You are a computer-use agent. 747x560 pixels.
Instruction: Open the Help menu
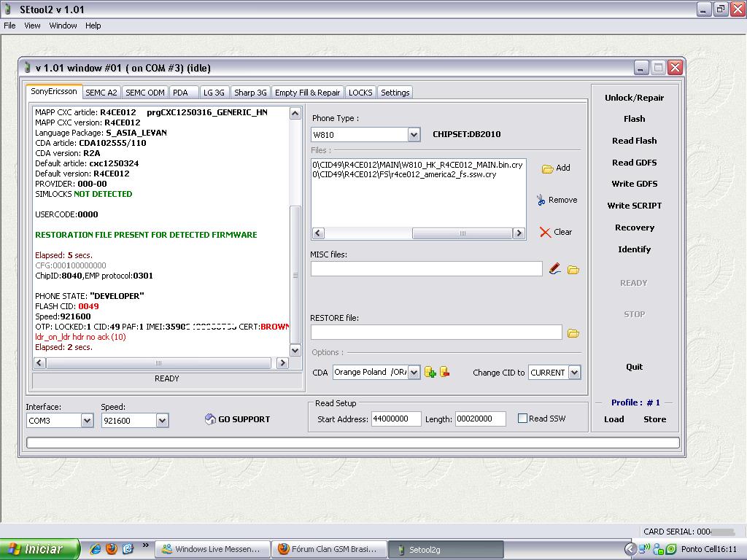(x=93, y=26)
